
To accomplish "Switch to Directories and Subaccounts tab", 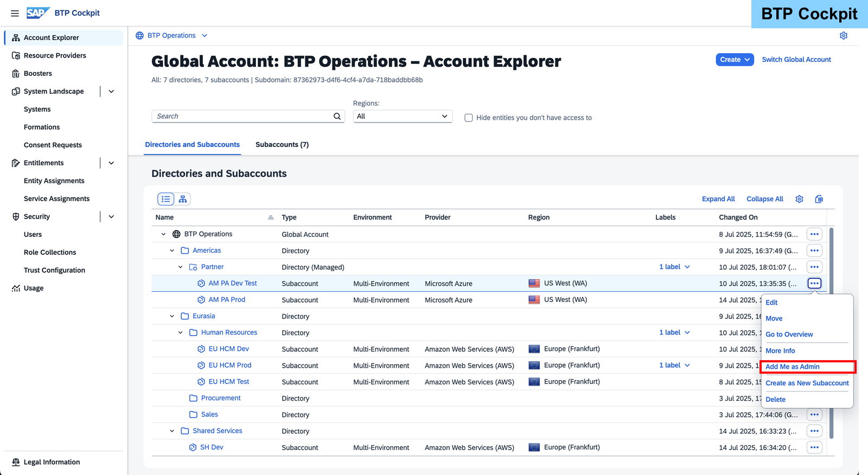I will tap(192, 144).
